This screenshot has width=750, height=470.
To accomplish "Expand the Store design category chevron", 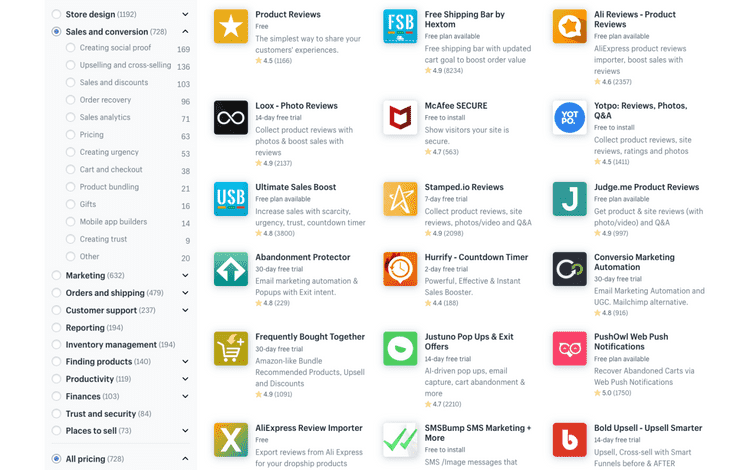I will point(186,15).
